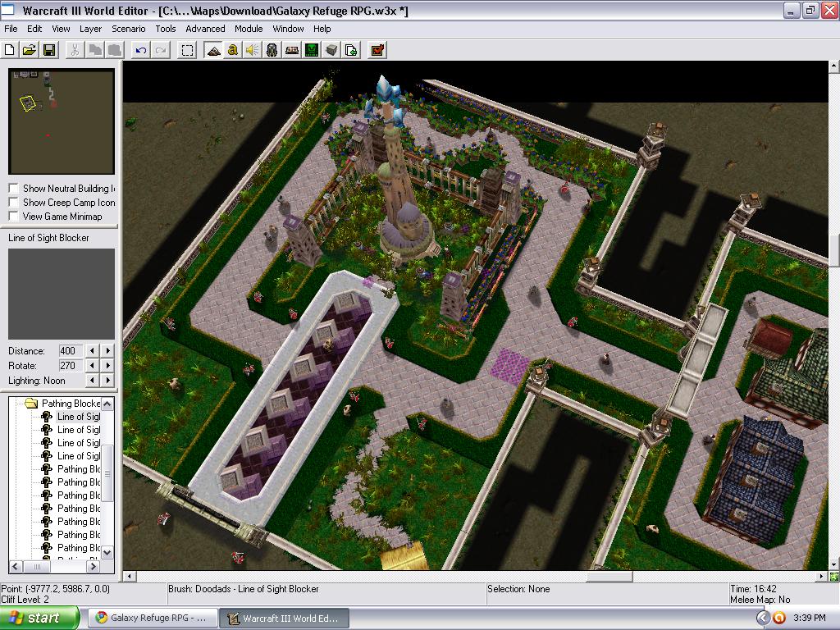
Task: Click the doodad tree horizontal scrollbar thumb
Action: coord(37,566)
